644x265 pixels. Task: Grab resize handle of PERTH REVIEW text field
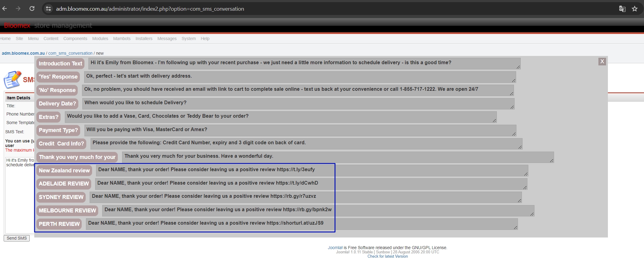coord(516,228)
